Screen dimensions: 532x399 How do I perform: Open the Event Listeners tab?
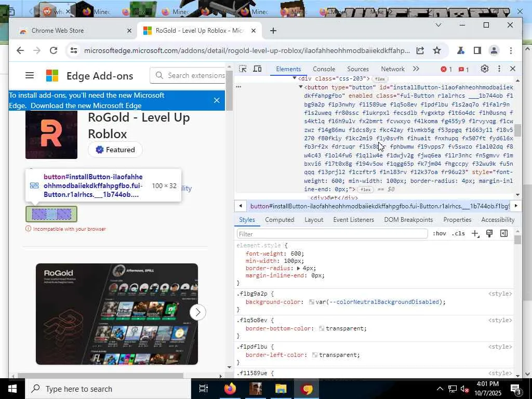(x=353, y=220)
